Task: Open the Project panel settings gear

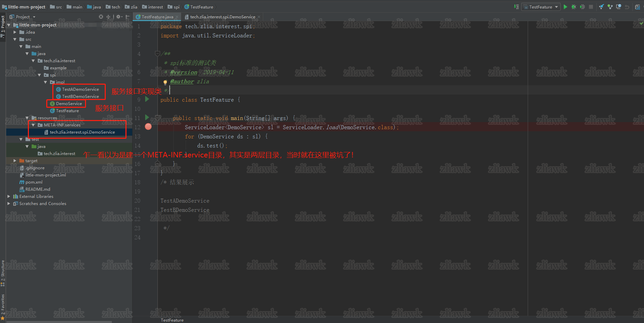Action: [119, 17]
